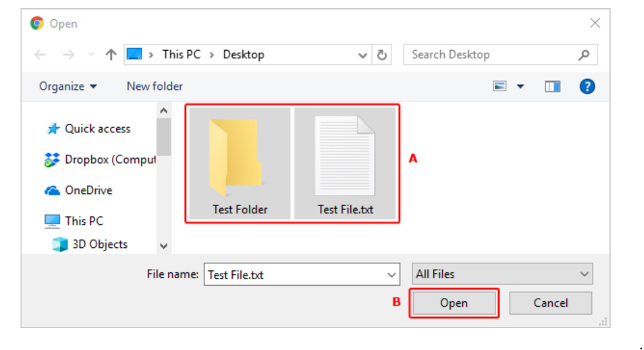644x350 pixels.
Task: Expand the address bar history dropdown
Action: pyautogui.click(x=363, y=55)
